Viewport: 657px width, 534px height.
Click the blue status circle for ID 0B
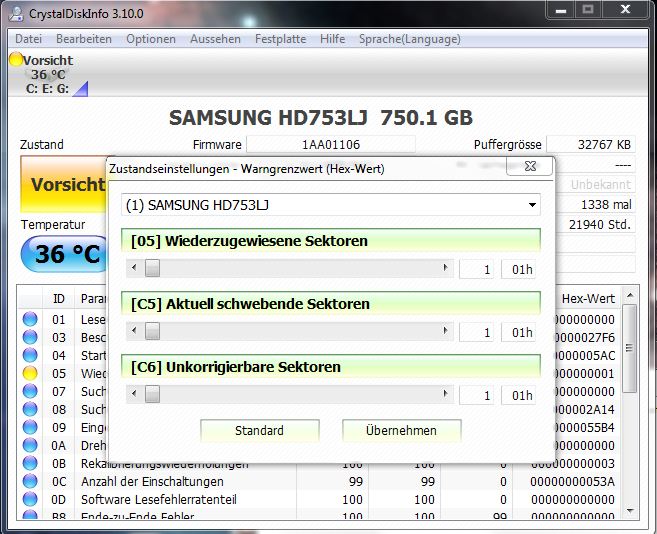pos(30,464)
